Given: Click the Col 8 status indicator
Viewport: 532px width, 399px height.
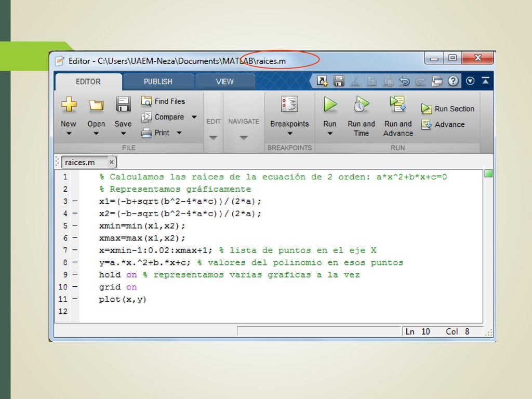Looking at the screenshot, I should pyautogui.click(x=457, y=331).
